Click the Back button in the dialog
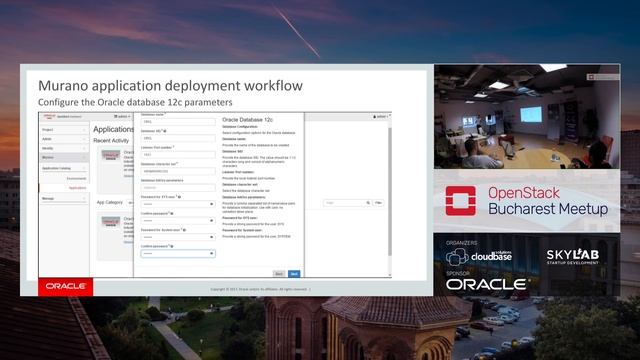 click(279, 274)
